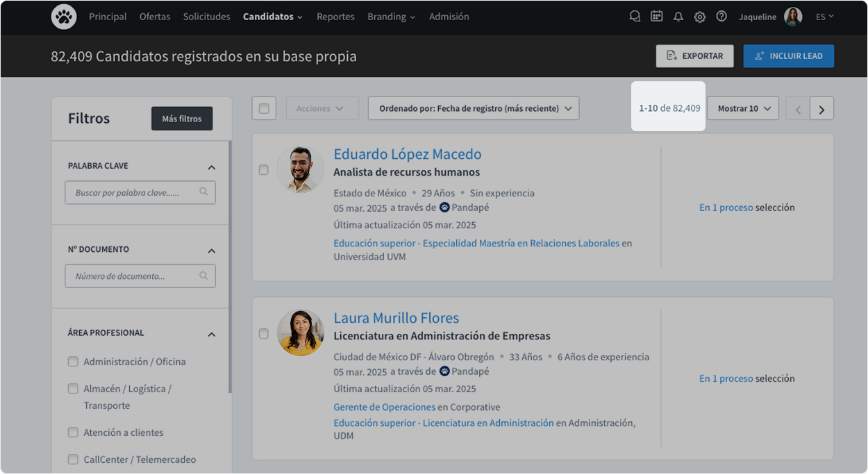Click the EXPORTAR button
The height and width of the screenshot is (474, 868).
(x=694, y=56)
